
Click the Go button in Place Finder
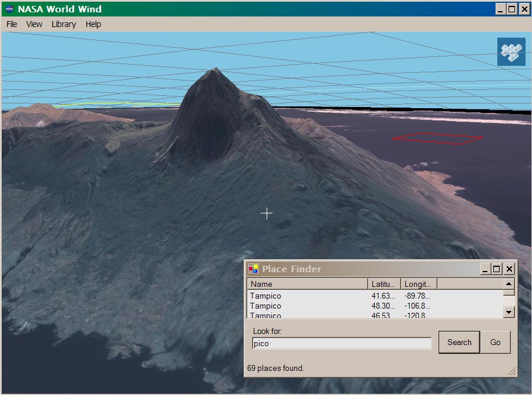pyautogui.click(x=496, y=342)
